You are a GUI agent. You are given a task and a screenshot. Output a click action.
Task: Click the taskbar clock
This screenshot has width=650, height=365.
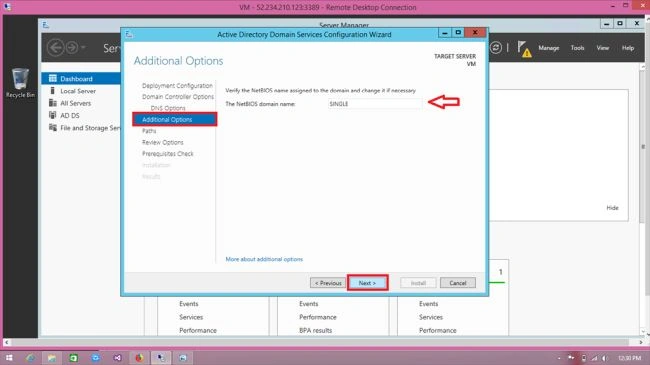(x=629, y=358)
